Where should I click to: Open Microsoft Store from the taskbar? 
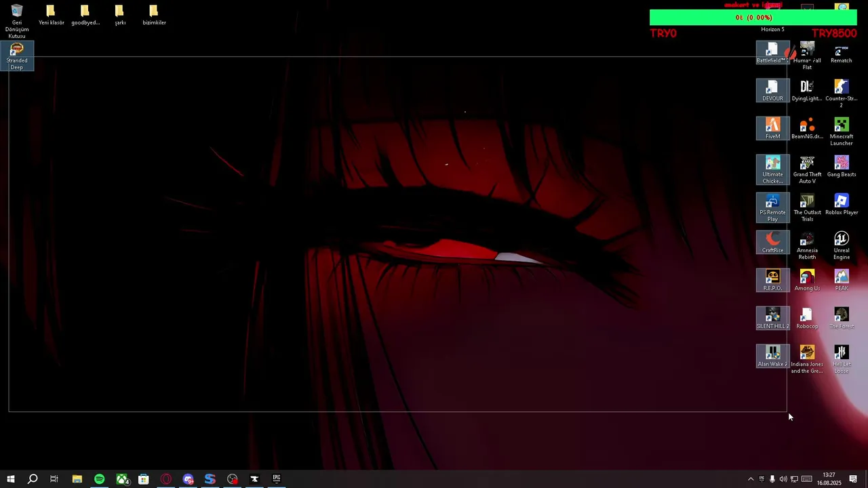tap(144, 479)
